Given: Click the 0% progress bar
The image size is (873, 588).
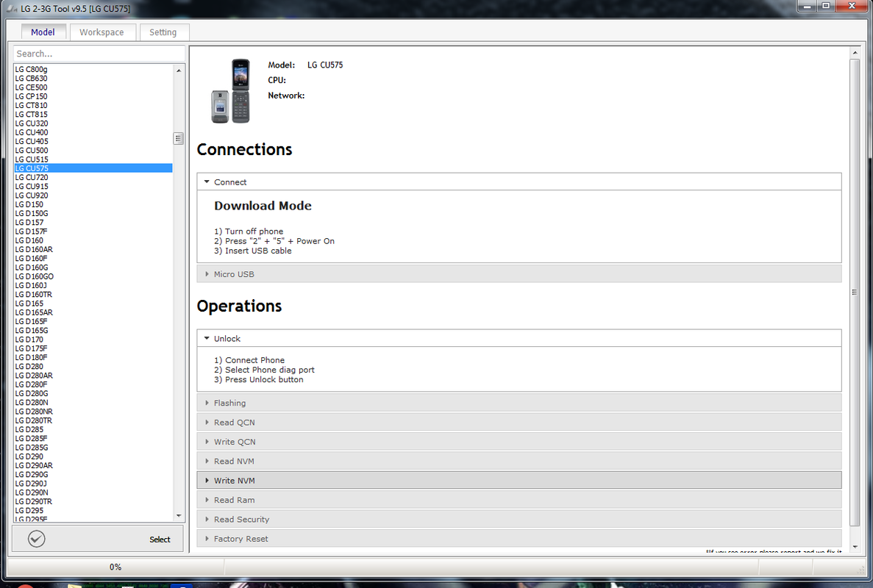Looking at the screenshot, I should pos(115,567).
